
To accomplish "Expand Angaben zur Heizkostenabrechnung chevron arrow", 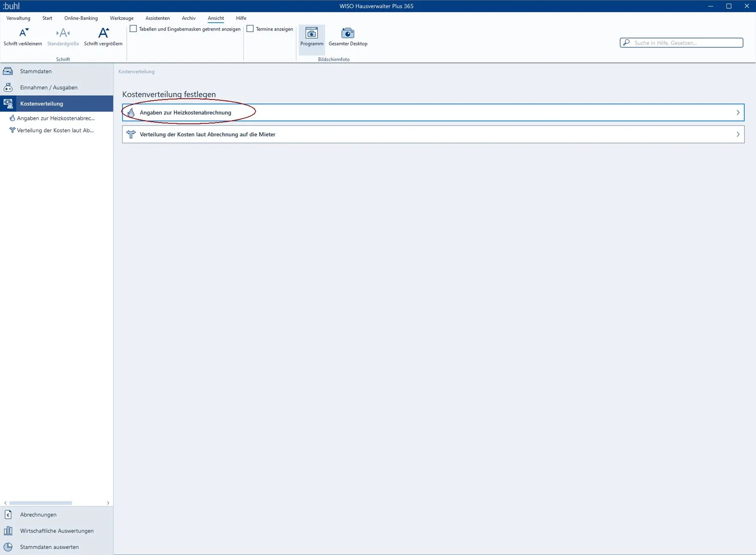I will 738,112.
